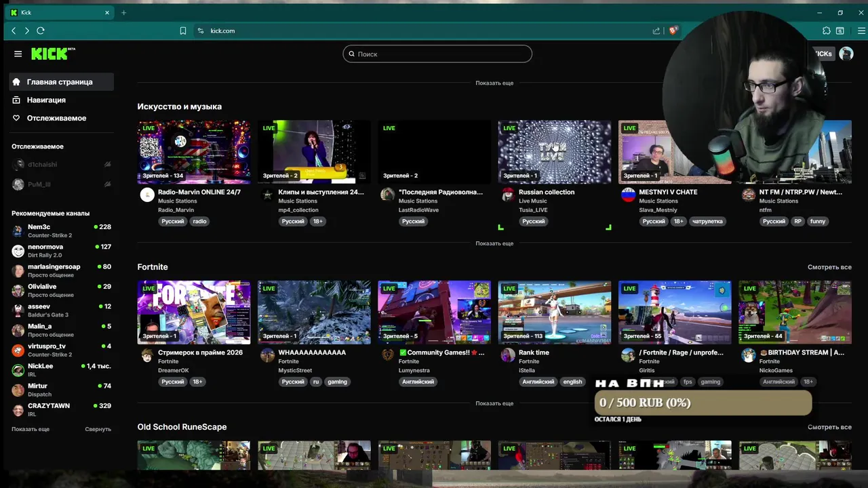Open the Brave shields lion icon

673,30
